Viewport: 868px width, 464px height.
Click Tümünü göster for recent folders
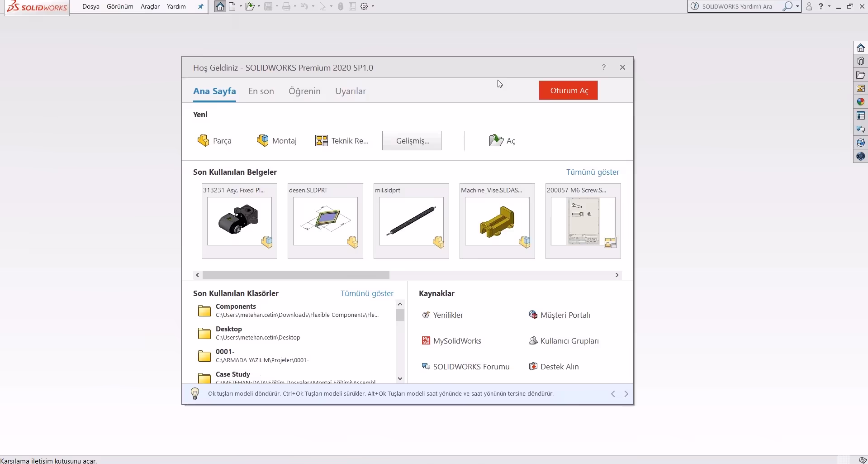367,293
